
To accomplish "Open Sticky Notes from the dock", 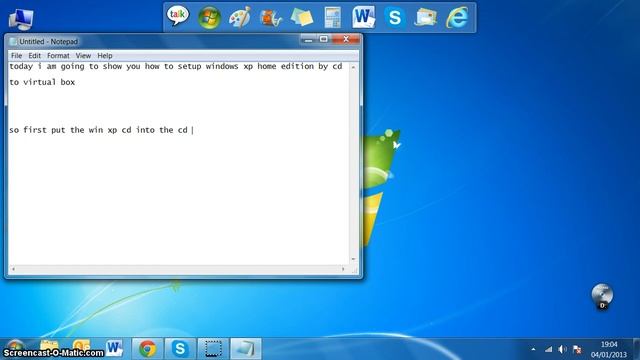I will coord(302,18).
